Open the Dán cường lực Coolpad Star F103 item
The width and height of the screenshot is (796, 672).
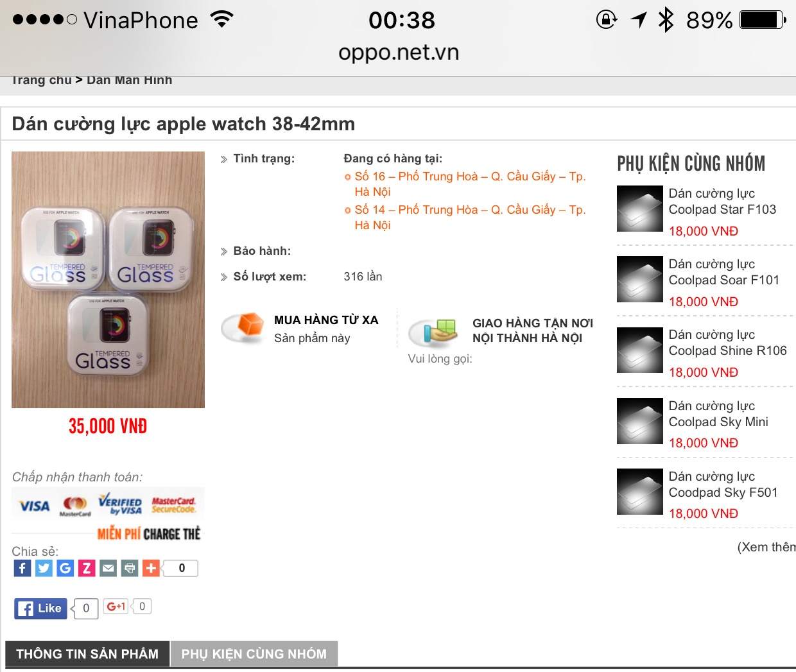[x=722, y=202]
